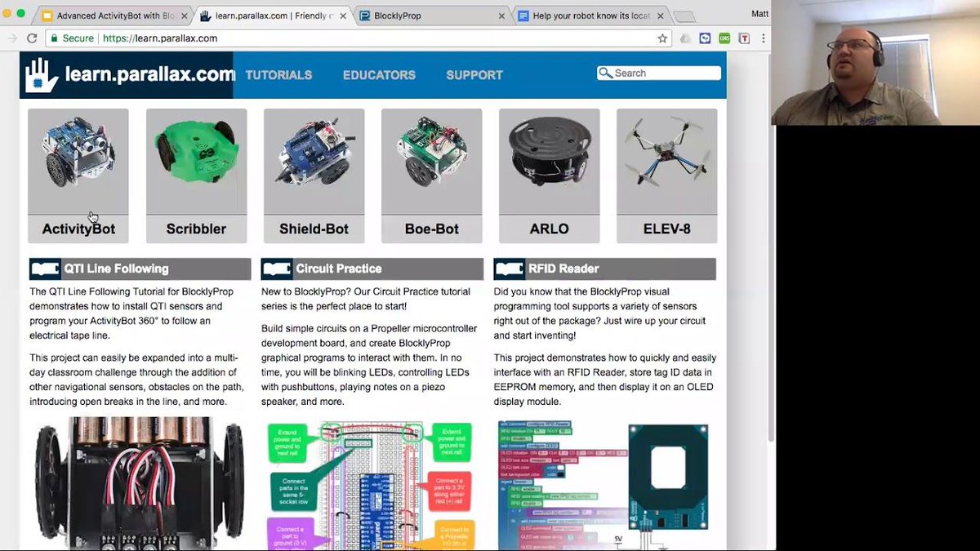The width and height of the screenshot is (980, 551).
Task: Click the breadboard circuit diagram image
Action: click(x=371, y=486)
